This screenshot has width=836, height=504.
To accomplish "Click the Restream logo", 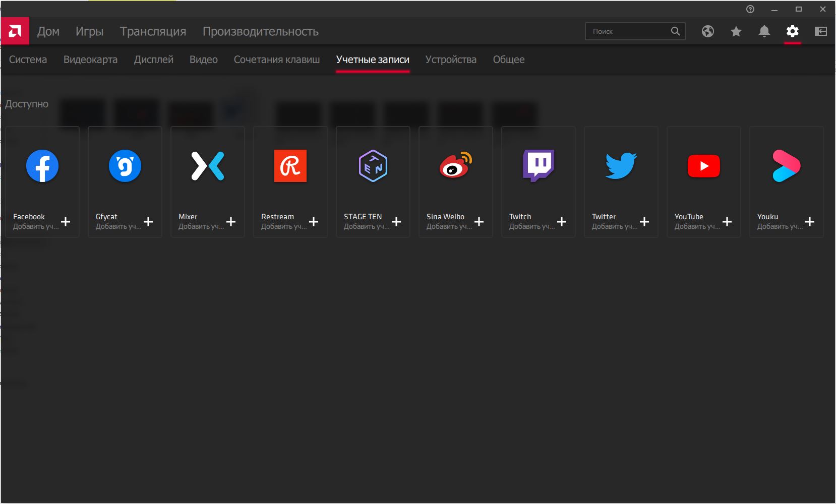I will [290, 166].
